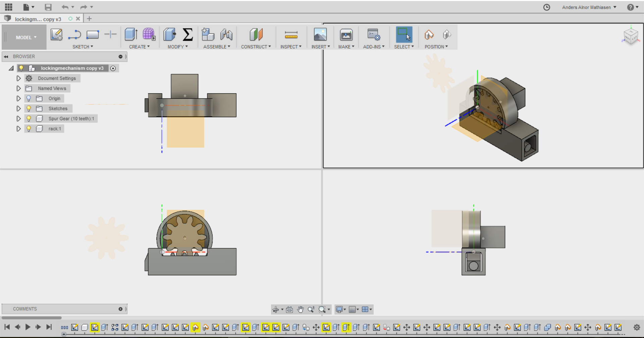Redo the last undone action

coord(84,7)
